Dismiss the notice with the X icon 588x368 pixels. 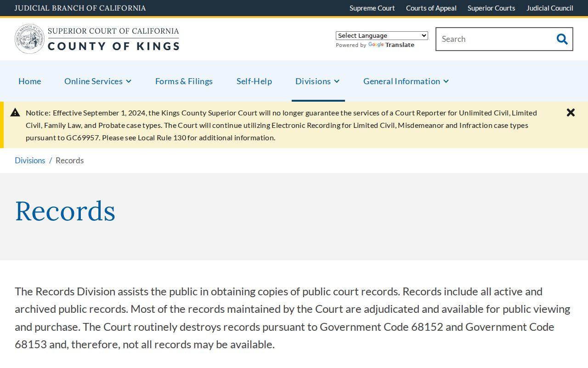click(x=571, y=112)
